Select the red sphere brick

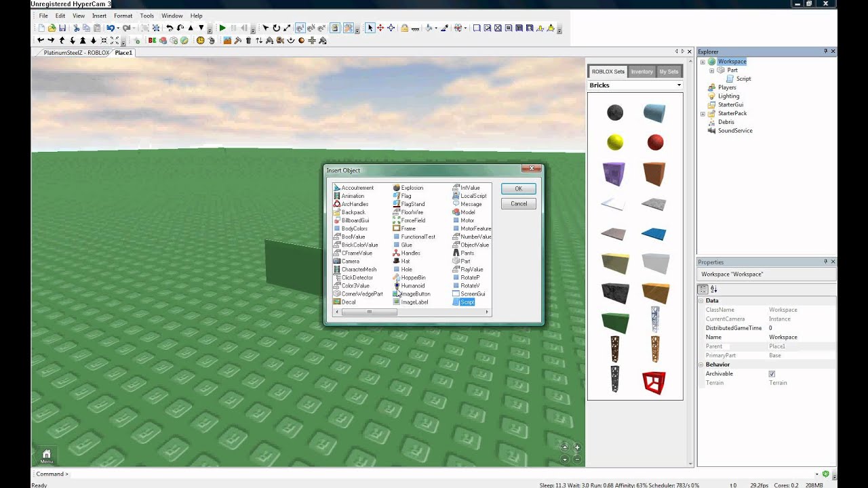(x=655, y=142)
